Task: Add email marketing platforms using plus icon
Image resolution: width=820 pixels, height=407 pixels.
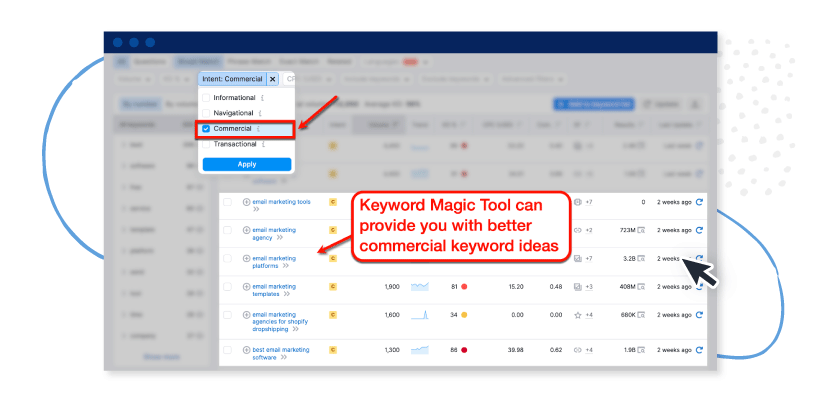Action: tap(246, 258)
